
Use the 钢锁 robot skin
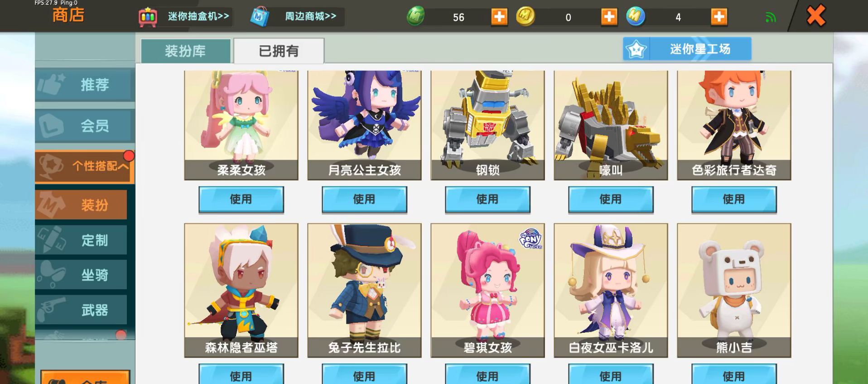click(487, 199)
